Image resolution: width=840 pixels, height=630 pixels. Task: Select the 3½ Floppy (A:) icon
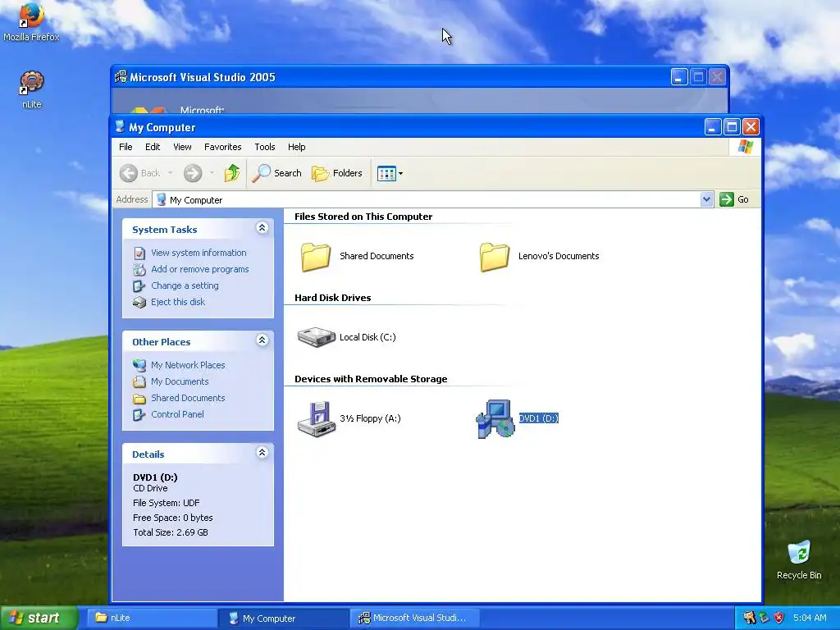pyautogui.click(x=316, y=418)
